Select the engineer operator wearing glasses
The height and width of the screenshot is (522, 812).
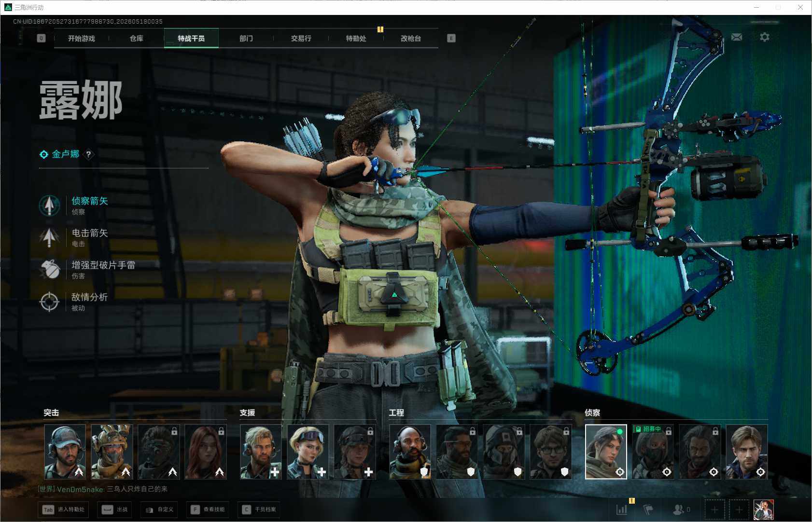click(551, 452)
